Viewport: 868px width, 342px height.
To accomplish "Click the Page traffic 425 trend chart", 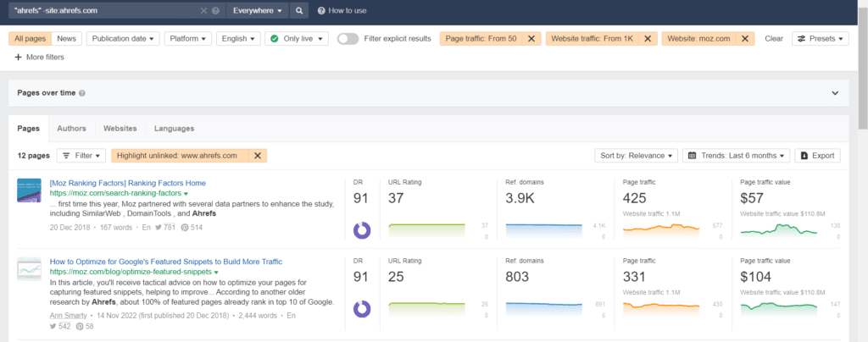I will [661, 230].
